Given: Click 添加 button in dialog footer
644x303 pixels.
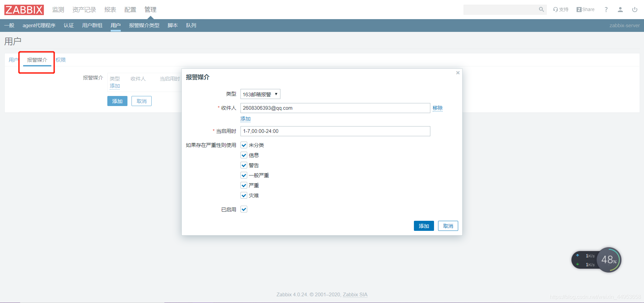Looking at the screenshot, I should point(424,226).
